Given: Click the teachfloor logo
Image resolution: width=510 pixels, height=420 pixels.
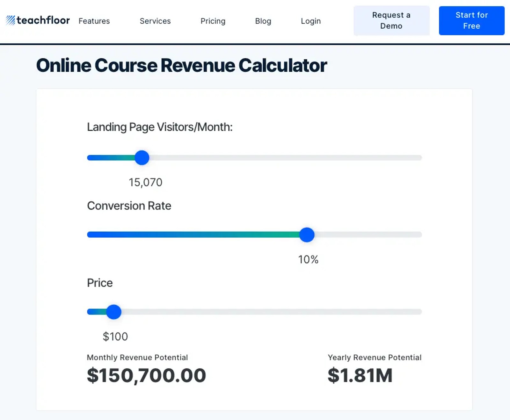Looking at the screenshot, I should coord(38,20).
